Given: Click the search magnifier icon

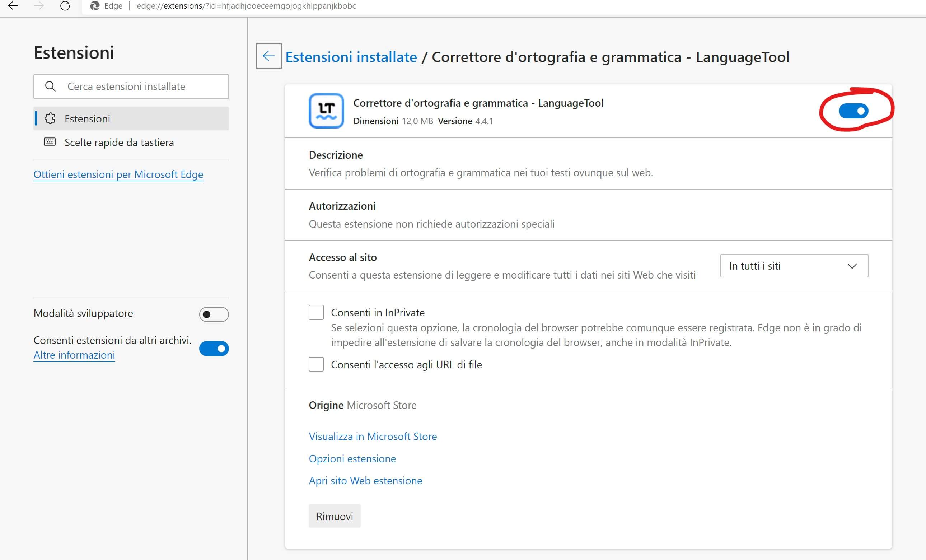Looking at the screenshot, I should (x=50, y=87).
